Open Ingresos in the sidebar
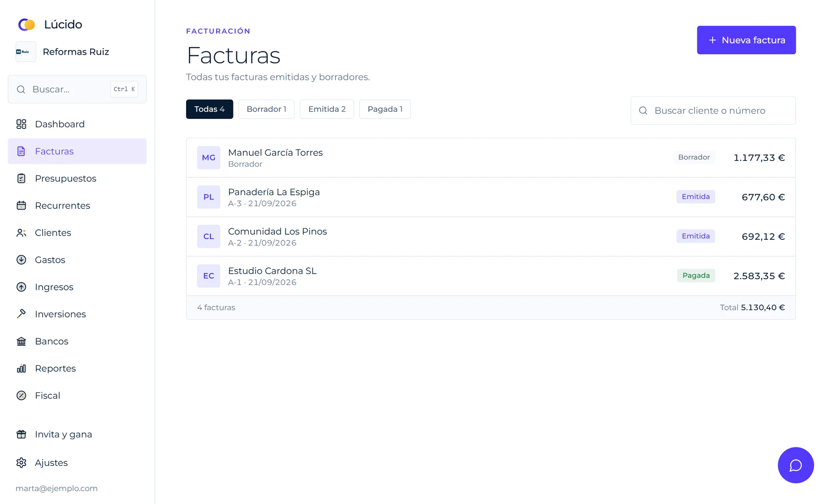The height and width of the screenshot is (504, 827). (x=77, y=287)
